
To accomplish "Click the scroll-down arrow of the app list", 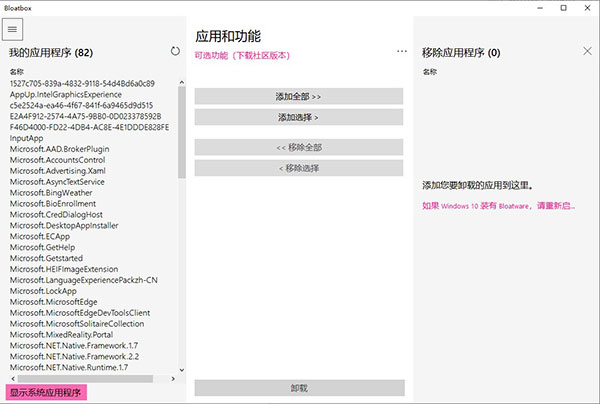I will (182, 370).
